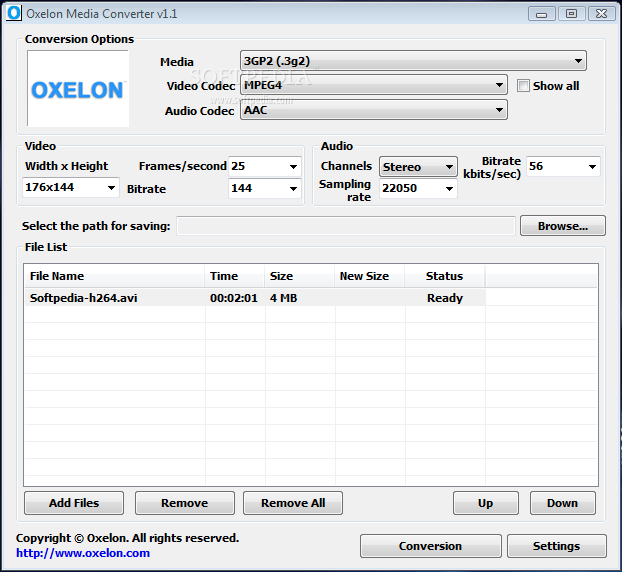Click the Ready status cell
This screenshot has height=572, width=622.
tap(445, 298)
